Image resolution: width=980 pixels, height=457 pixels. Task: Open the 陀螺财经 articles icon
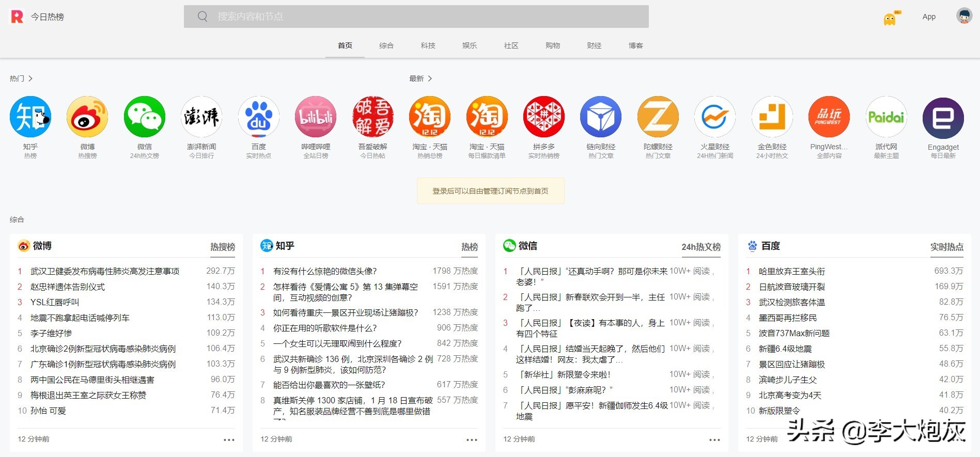pos(658,117)
